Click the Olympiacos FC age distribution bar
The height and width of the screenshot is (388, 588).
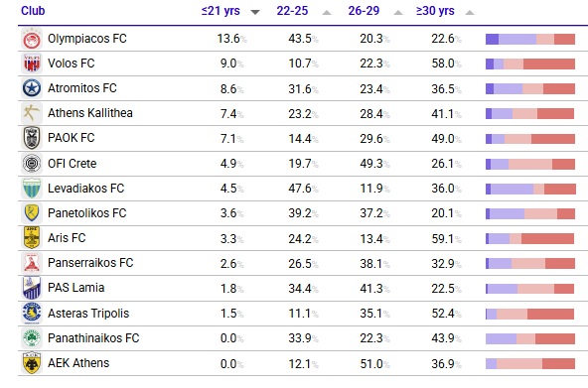[x=530, y=39]
